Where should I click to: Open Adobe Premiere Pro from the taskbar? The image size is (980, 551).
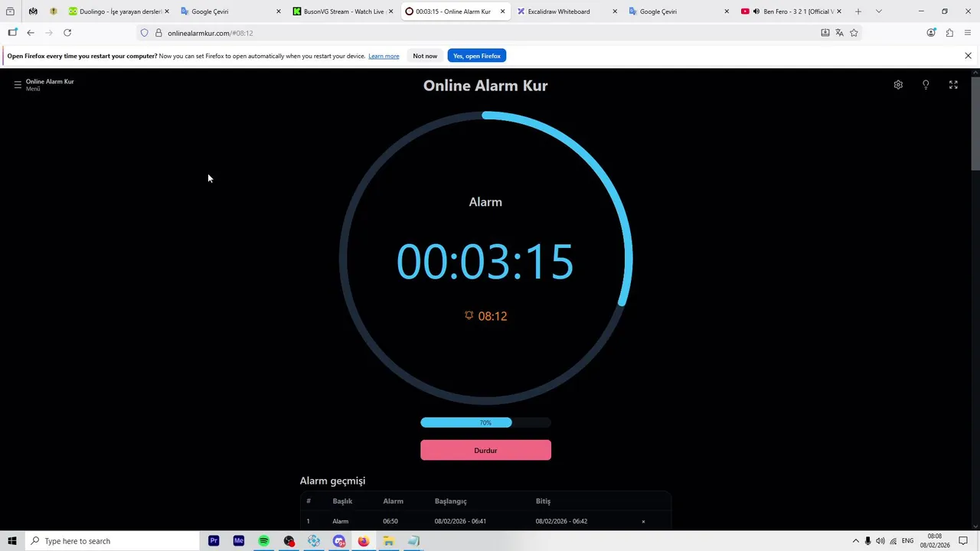pyautogui.click(x=214, y=541)
